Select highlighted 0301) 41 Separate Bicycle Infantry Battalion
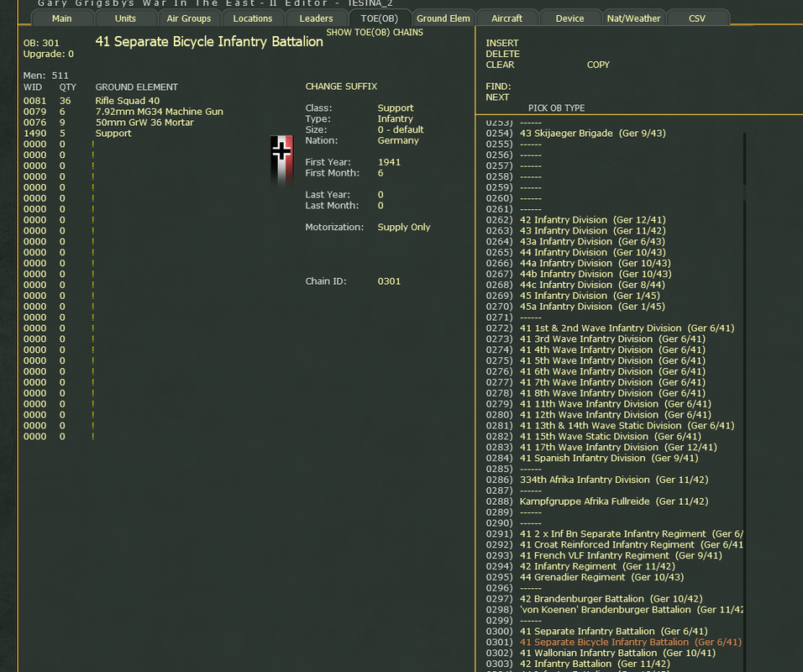Image resolution: width=803 pixels, height=672 pixels. (613, 641)
